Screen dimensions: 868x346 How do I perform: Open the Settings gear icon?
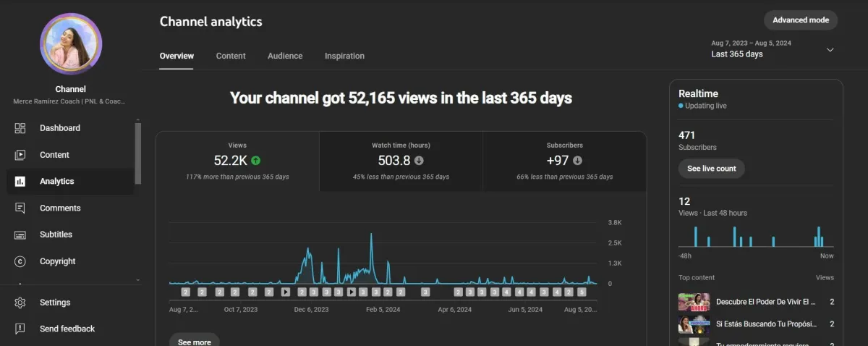[20, 303]
